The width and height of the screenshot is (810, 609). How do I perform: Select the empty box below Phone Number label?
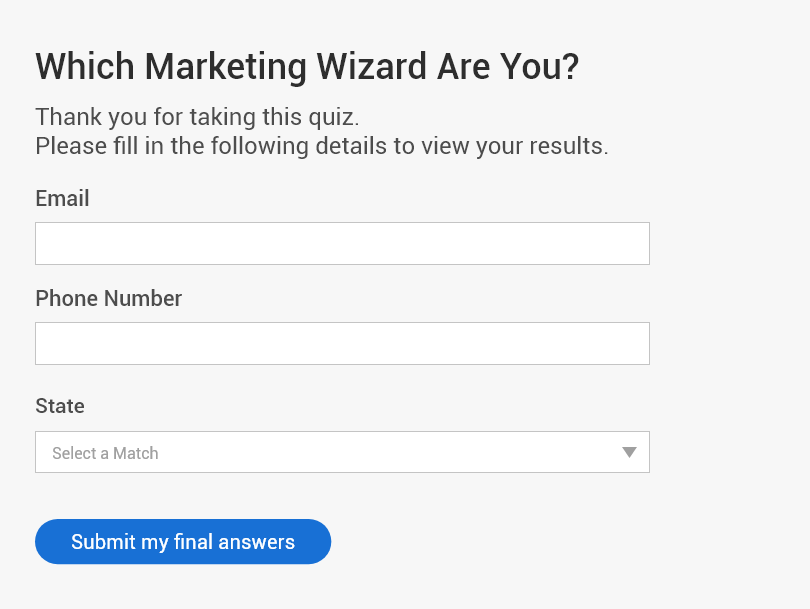click(342, 344)
